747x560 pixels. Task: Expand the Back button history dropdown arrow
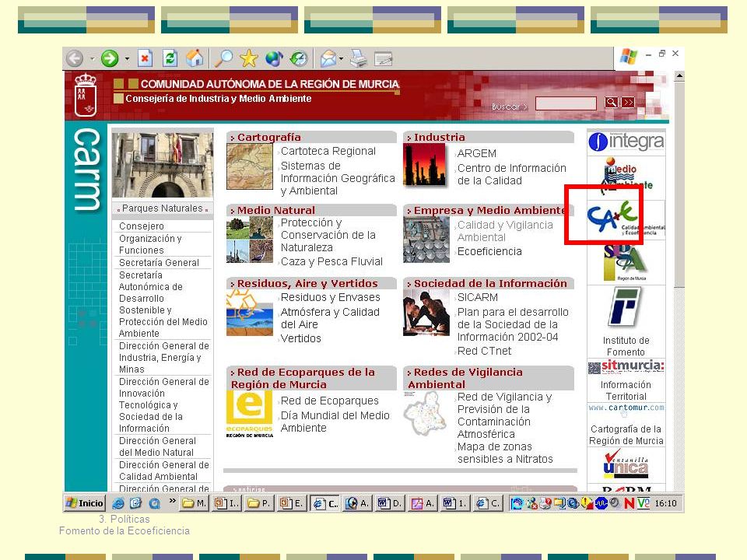tap(93, 59)
